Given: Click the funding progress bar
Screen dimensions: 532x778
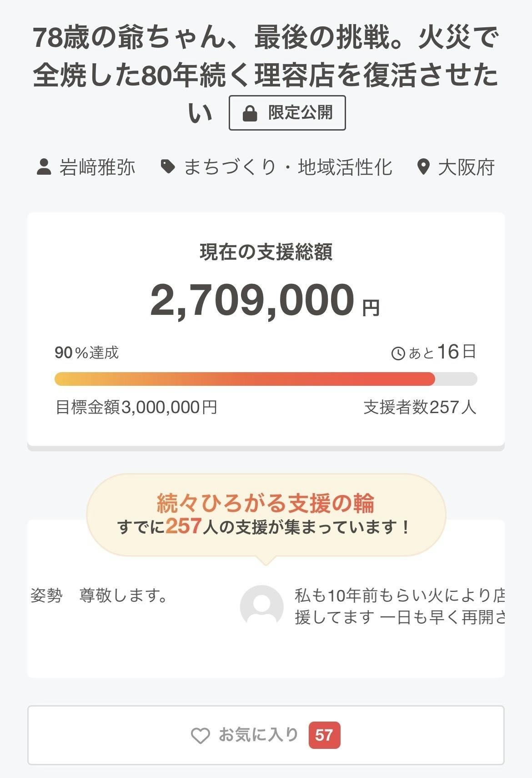Looking at the screenshot, I should [266, 379].
